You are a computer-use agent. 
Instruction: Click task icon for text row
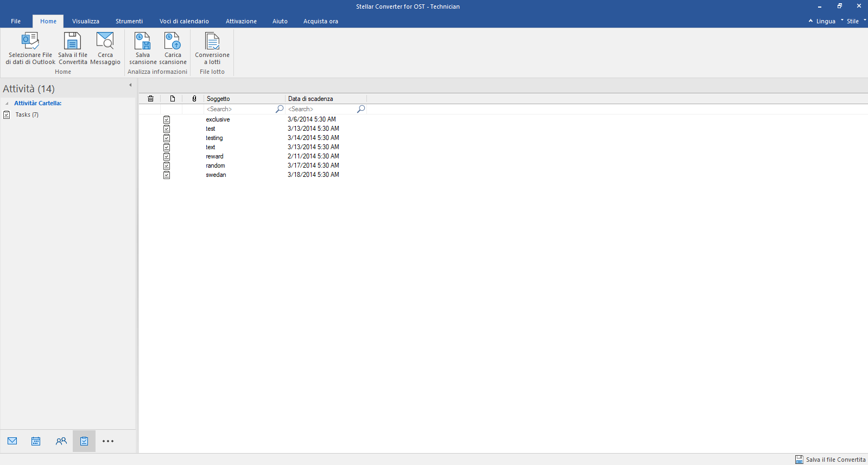pos(167,147)
